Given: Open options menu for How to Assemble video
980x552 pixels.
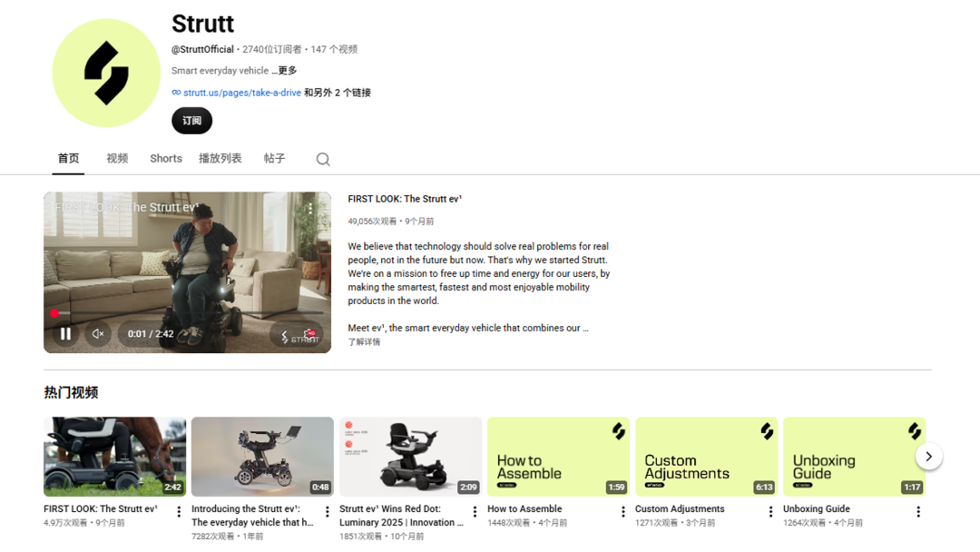Looking at the screenshot, I should tap(622, 512).
